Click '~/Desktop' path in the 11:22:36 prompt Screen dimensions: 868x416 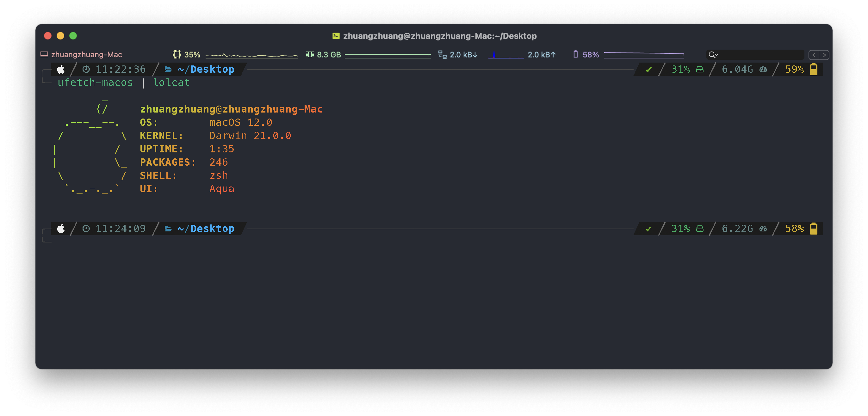click(x=206, y=70)
